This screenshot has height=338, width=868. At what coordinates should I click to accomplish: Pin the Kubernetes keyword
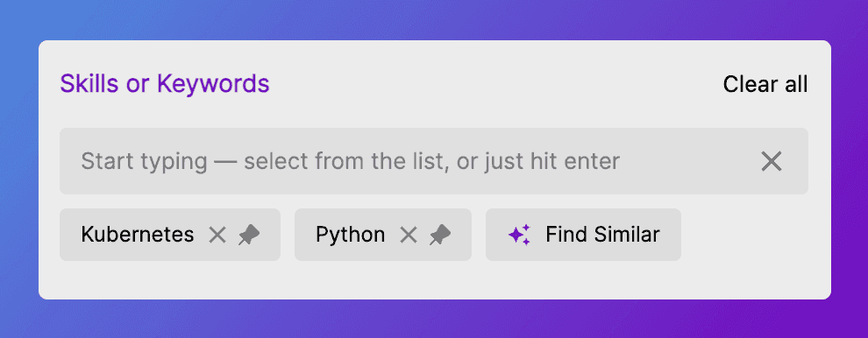tap(249, 235)
